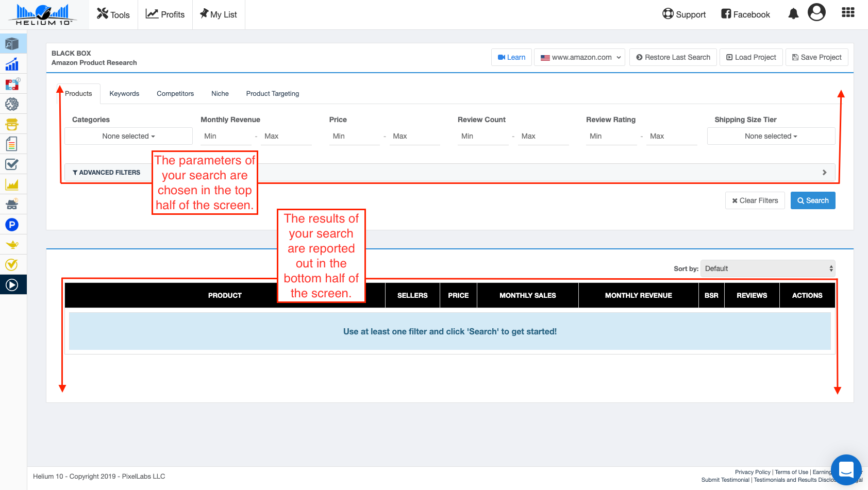Open the brain icon tool in sidebar

[x=12, y=104]
